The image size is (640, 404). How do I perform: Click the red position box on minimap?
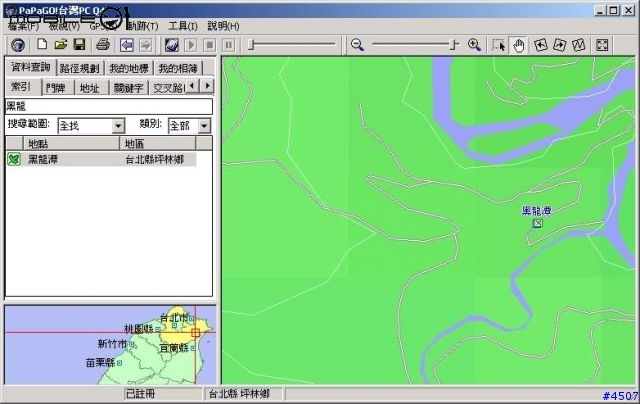tap(196, 333)
